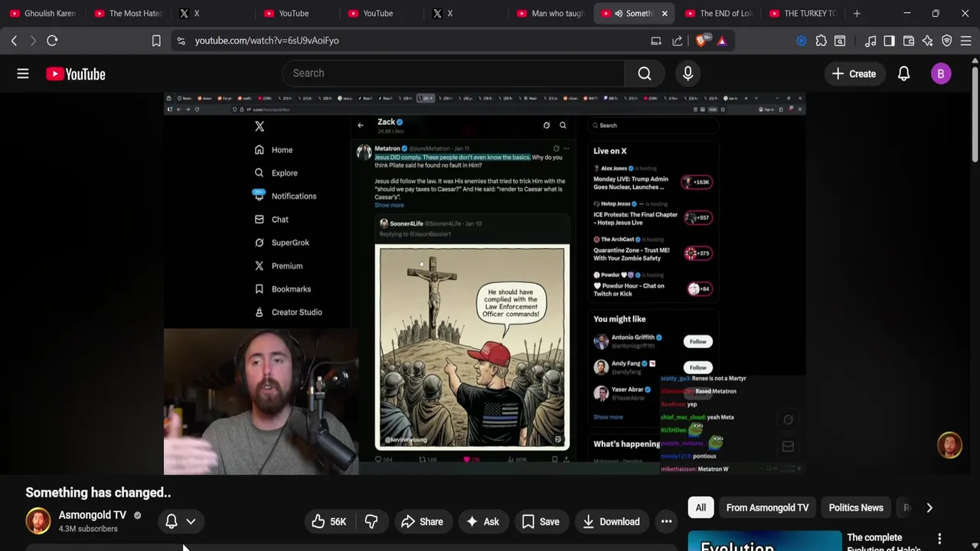Open the account avatar with letter B
980x551 pixels.
(941, 73)
